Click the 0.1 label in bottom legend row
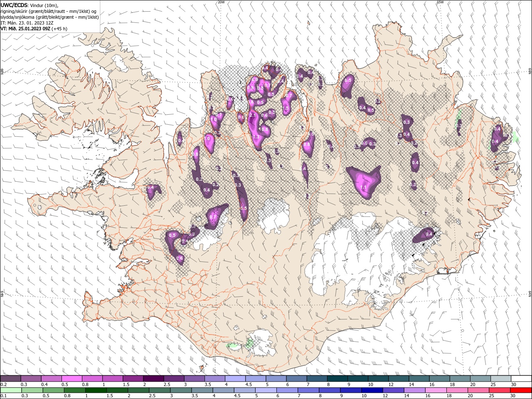The height and width of the screenshot is (399, 532). point(3,396)
